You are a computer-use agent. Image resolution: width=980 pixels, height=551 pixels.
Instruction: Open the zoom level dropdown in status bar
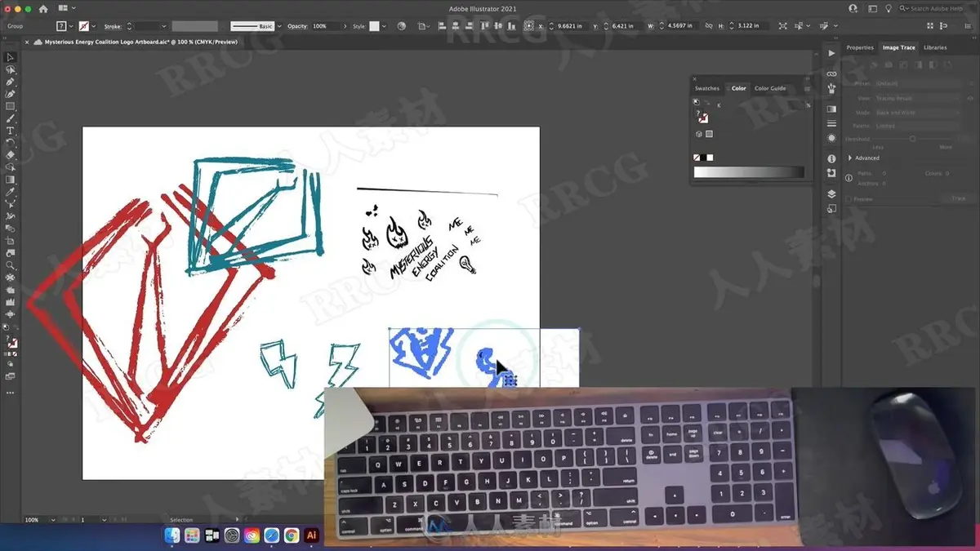pos(53,520)
